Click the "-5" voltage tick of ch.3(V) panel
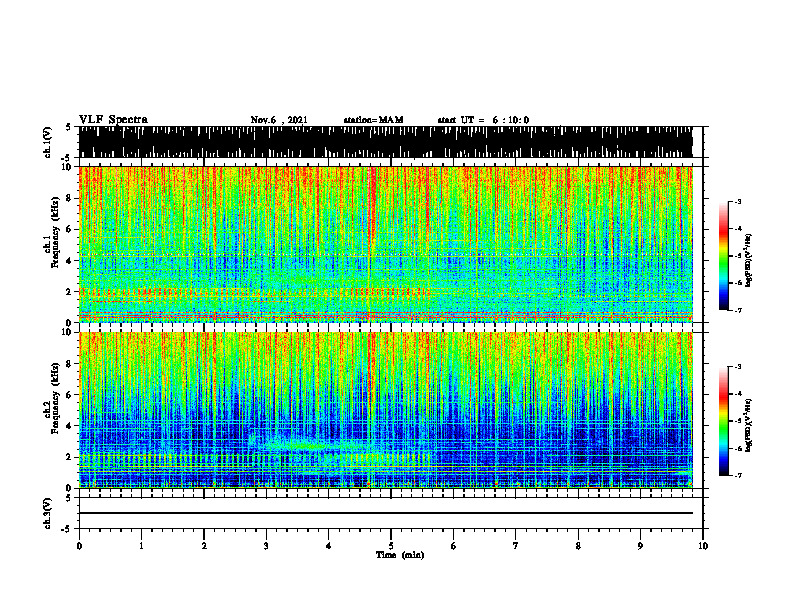Image resolution: width=792 pixels, height=612 pixels. tap(66, 528)
